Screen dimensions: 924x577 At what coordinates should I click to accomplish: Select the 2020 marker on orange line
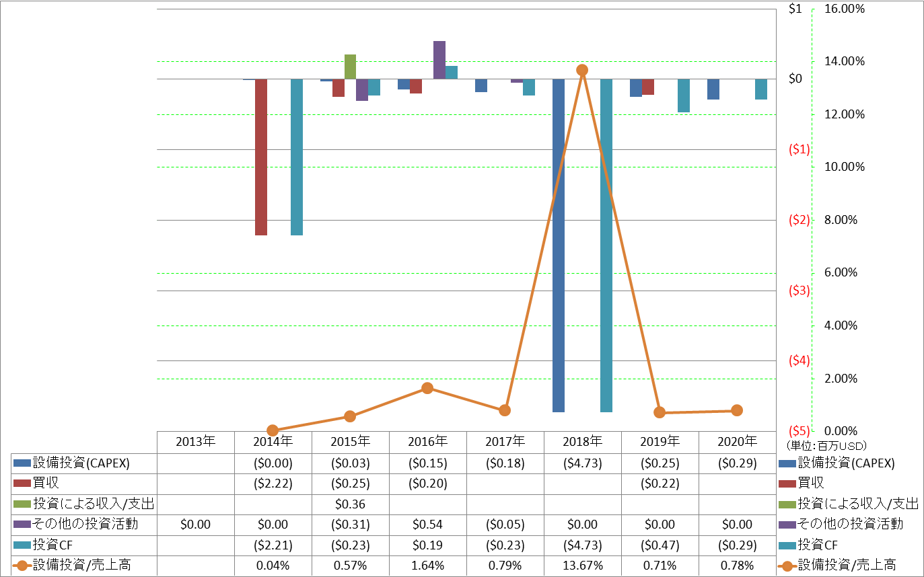point(737,410)
